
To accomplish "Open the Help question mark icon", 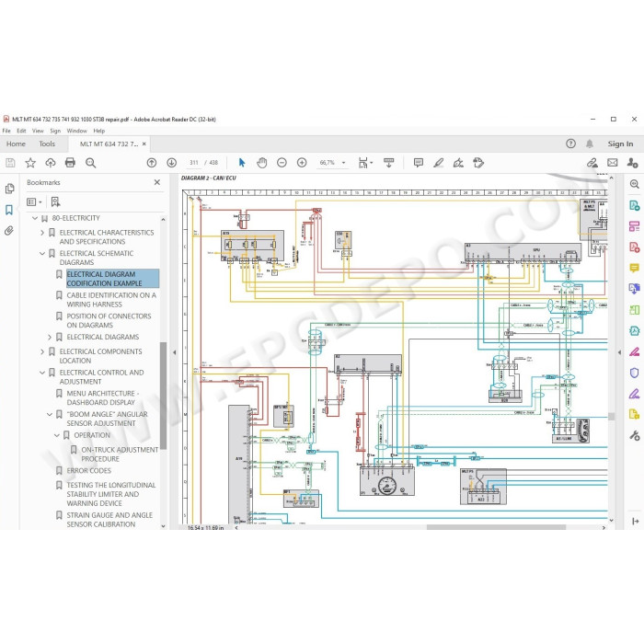I will tap(570, 144).
